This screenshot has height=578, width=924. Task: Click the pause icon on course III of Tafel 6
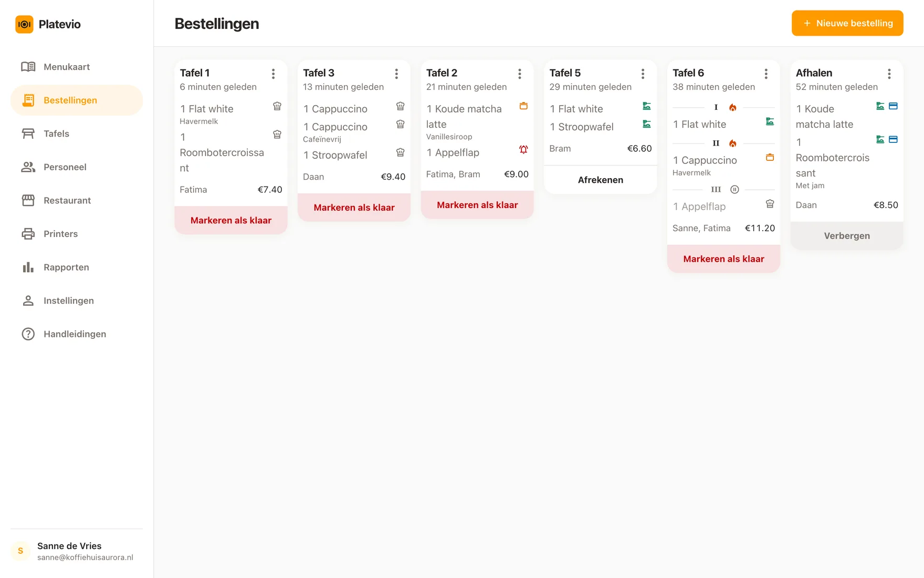tap(735, 190)
